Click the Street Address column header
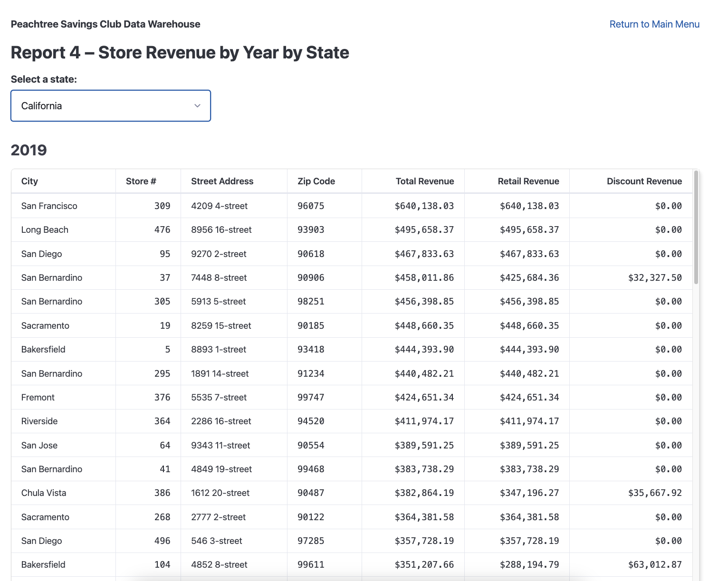Screen dimensions: 728x581 point(222,181)
